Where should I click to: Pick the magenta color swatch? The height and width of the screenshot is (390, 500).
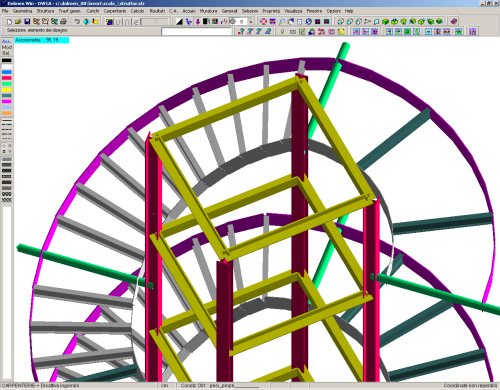pos(7,101)
